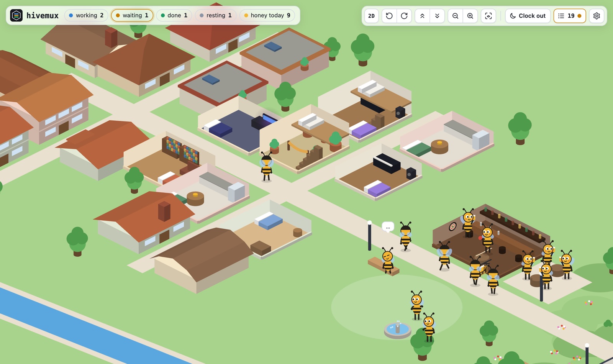Select the dartboard in the bar
Screen dimensions: 613x364
(x=452, y=226)
